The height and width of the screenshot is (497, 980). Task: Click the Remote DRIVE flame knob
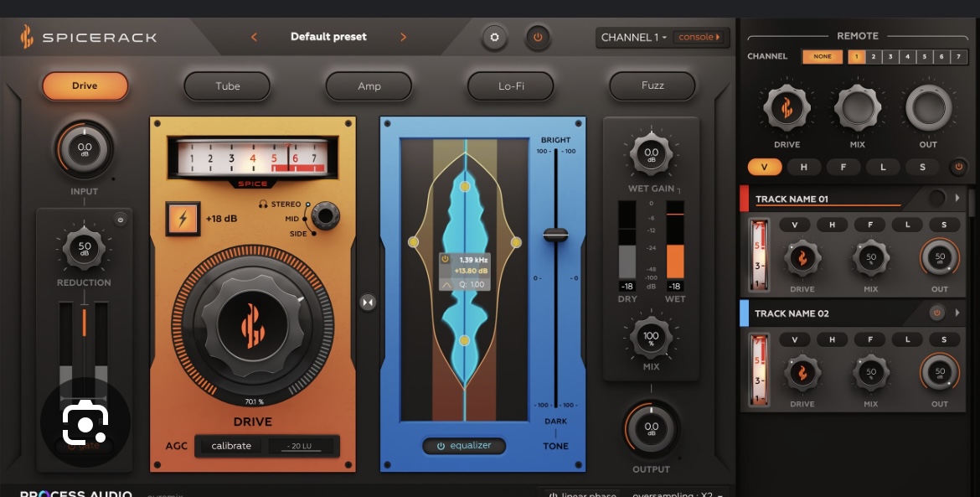[x=787, y=108]
